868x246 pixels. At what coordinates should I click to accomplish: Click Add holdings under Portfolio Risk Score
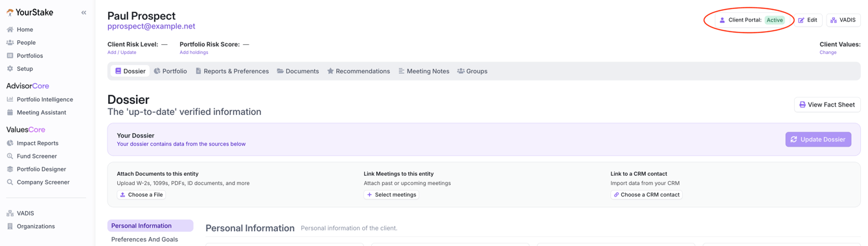click(x=194, y=53)
